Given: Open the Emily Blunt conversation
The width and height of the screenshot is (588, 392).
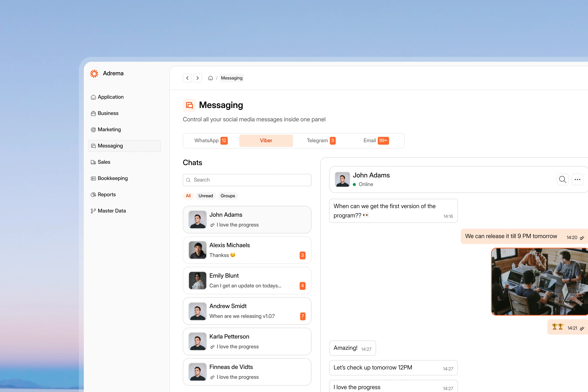Looking at the screenshot, I should 247,280.
